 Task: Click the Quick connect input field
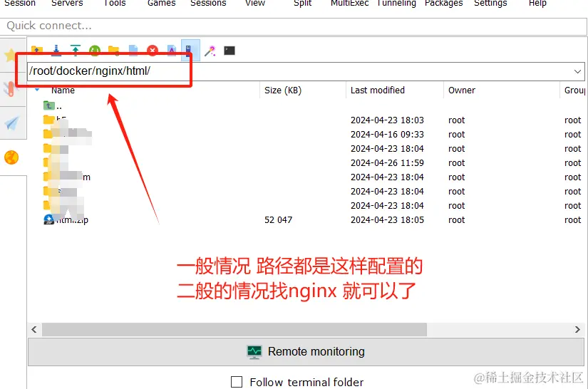point(294,26)
